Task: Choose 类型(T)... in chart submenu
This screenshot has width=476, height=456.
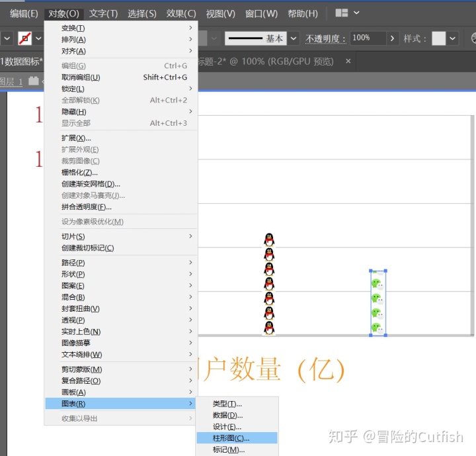Action: click(x=237, y=404)
